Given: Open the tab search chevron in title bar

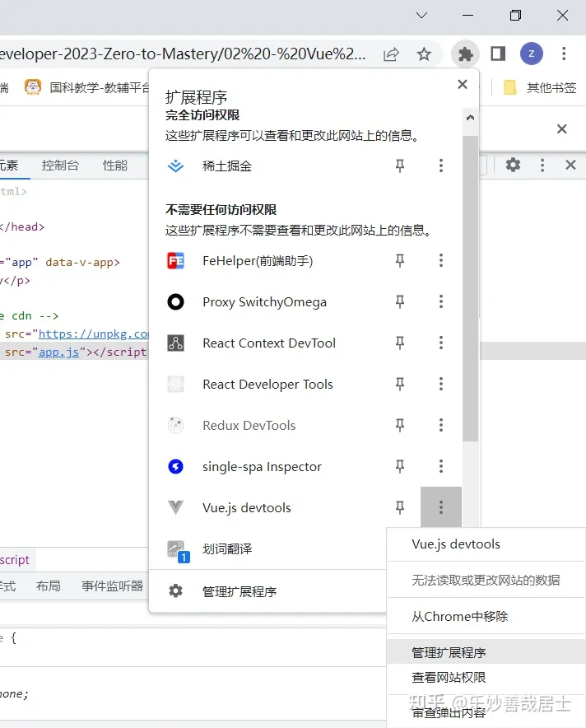Looking at the screenshot, I should coord(421,16).
